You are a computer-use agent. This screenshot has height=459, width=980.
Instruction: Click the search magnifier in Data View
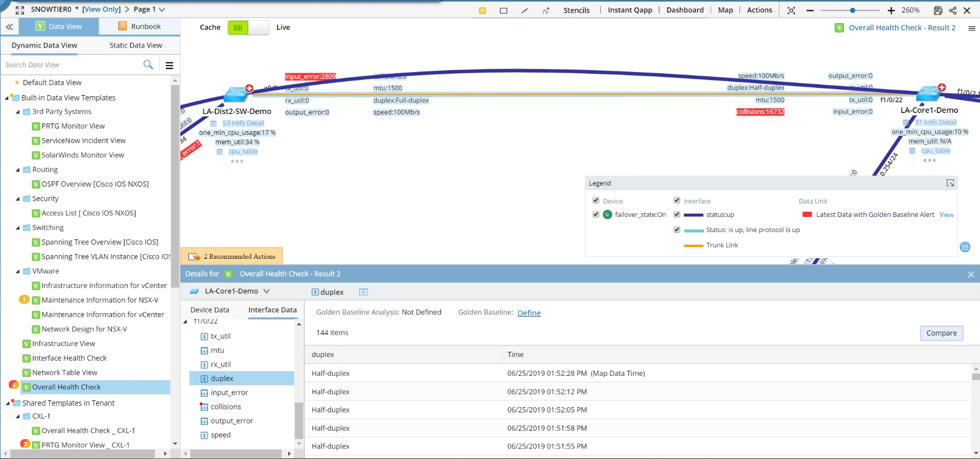[x=148, y=65]
